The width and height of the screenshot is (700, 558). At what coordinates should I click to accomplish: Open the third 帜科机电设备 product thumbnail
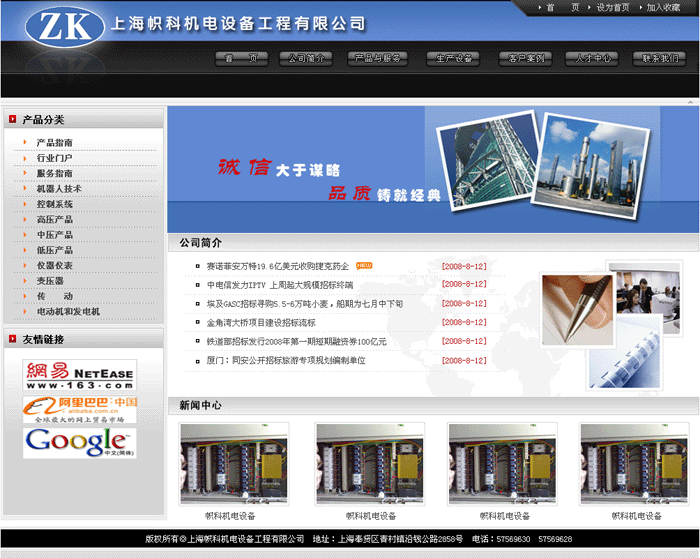502,464
